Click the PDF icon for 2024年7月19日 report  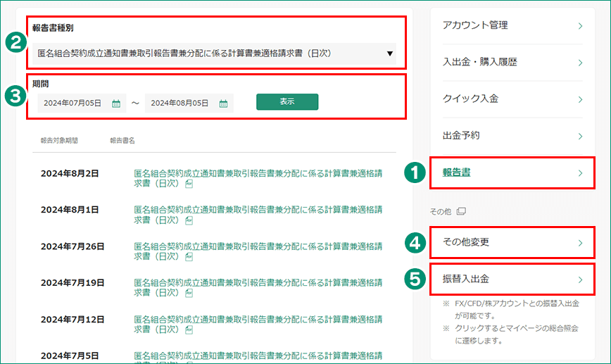pyautogui.click(x=189, y=293)
